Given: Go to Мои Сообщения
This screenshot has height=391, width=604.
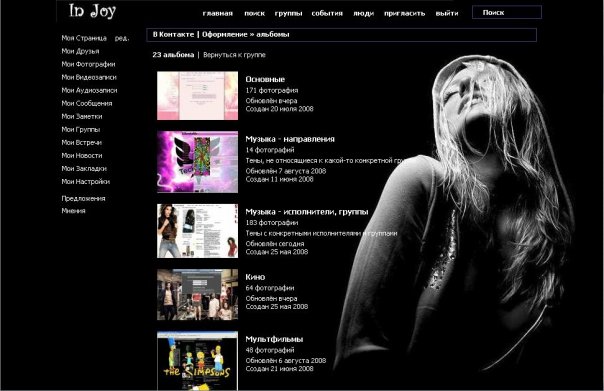Looking at the screenshot, I should point(87,103).
